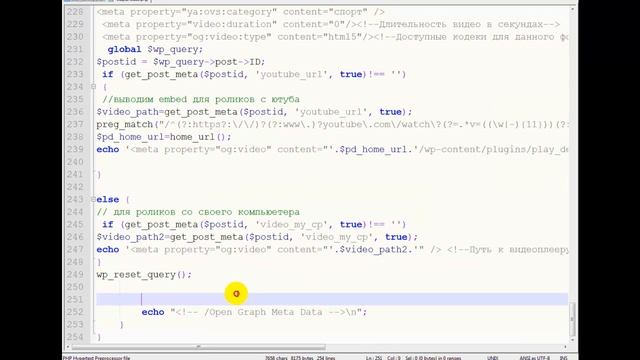The width and height of the screenshot is (640, 360).
Task: Click 'ya:ovs:category' on line 228
Action: [229, 12]
